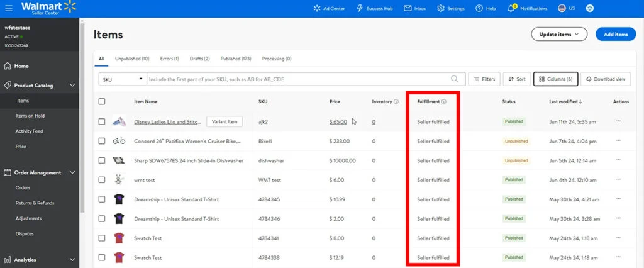Open the Filters panel
644x268 pixels.
tap(484, 79)
